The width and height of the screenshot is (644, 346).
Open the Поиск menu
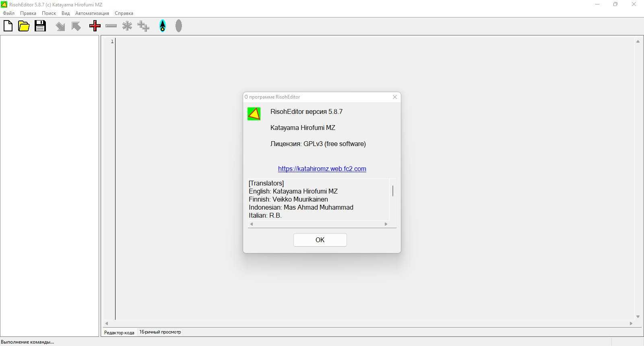pos(49,13)
